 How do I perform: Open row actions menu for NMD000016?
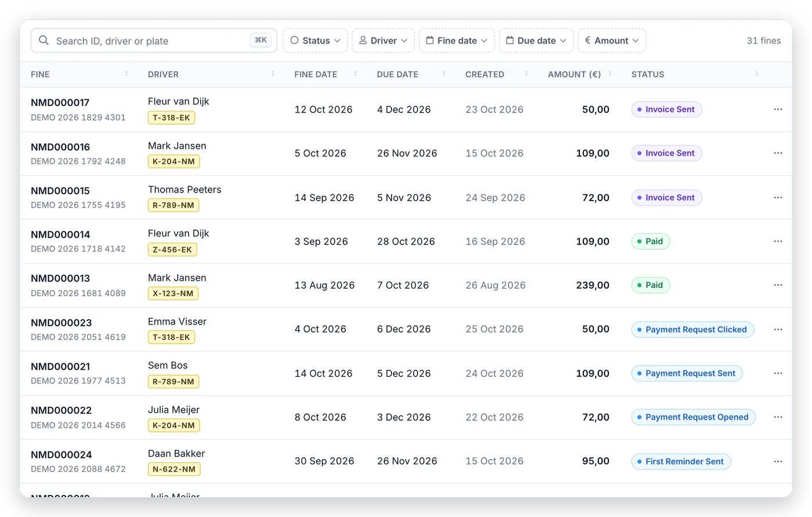[x=778, y=153]
